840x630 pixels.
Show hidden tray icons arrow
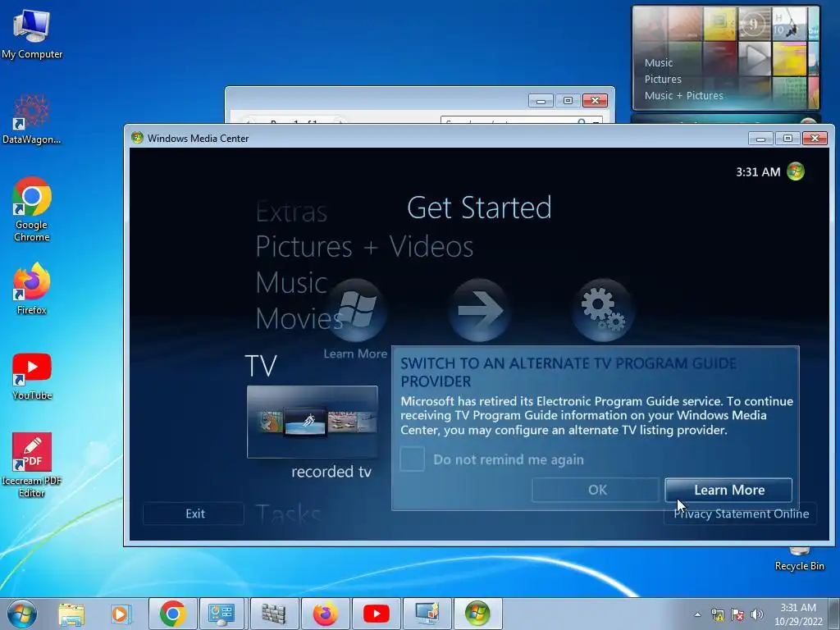pos(697,614)
